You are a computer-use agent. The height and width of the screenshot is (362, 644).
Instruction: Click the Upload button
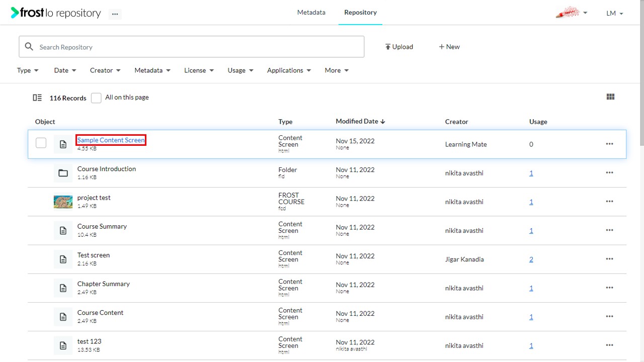(x=399, y=47)
